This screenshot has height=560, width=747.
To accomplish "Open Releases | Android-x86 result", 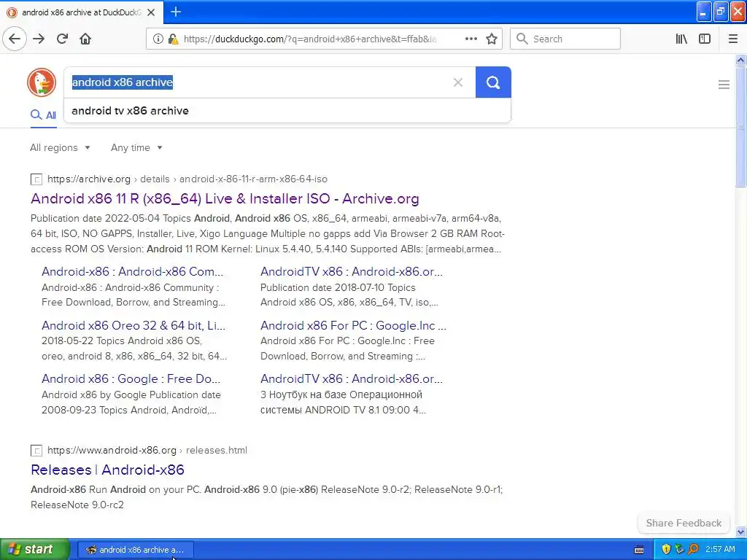I will [108, 470].
